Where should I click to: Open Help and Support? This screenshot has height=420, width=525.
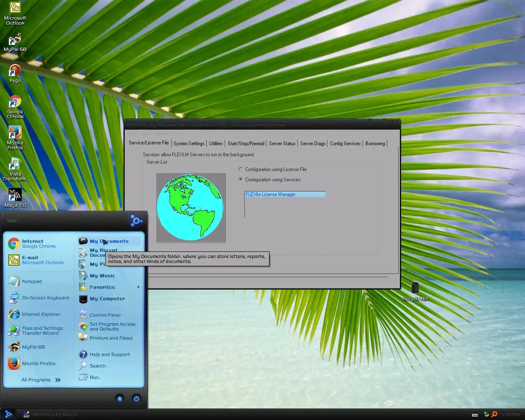tap(110, 354)
